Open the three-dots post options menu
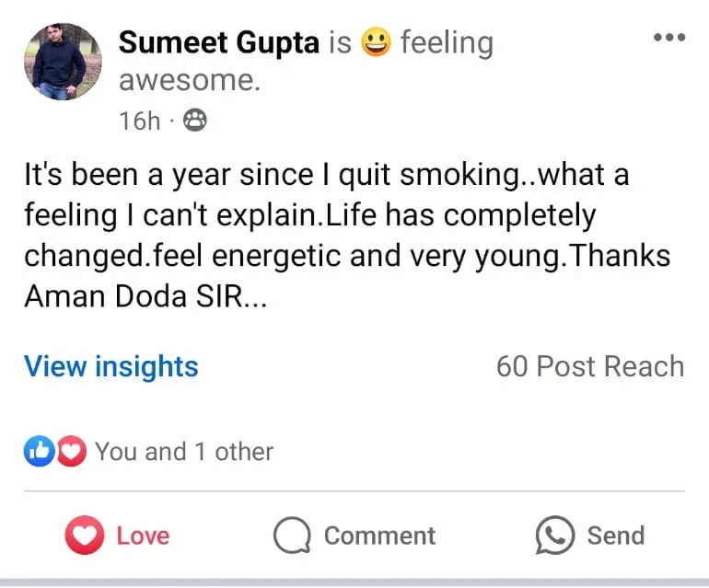Image resolution: width=709 pixels, height=588 pixels. pyautogui.click(x=668, y=38)
